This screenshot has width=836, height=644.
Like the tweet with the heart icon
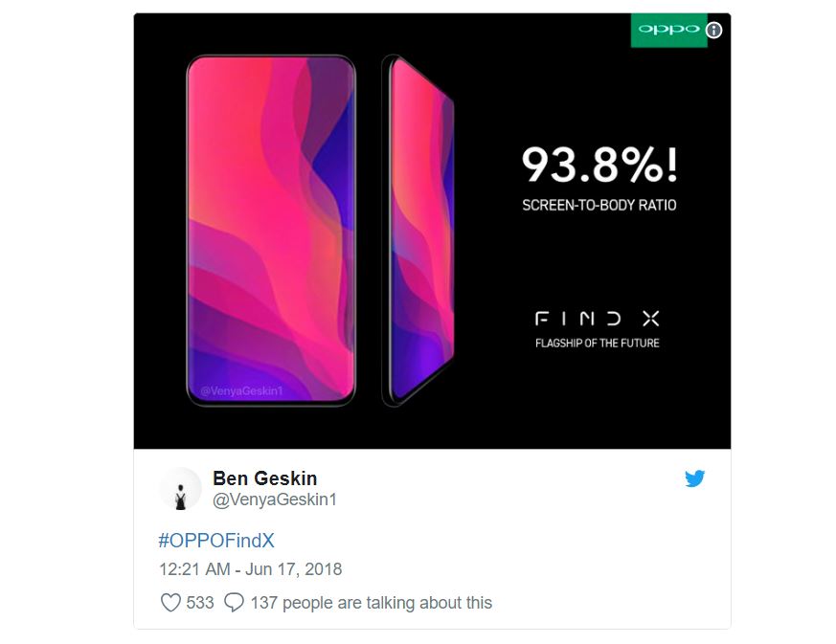point(170,603)
